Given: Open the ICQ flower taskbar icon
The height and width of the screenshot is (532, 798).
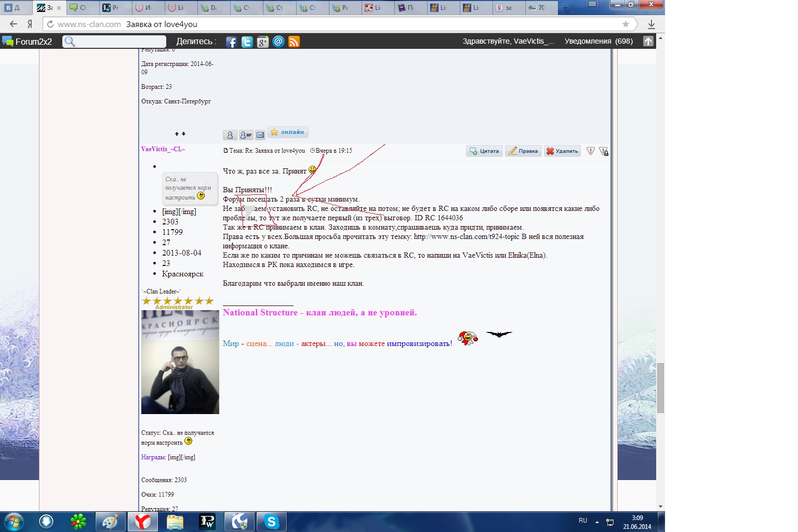Looking at the screenshot, I should point(78,522).
